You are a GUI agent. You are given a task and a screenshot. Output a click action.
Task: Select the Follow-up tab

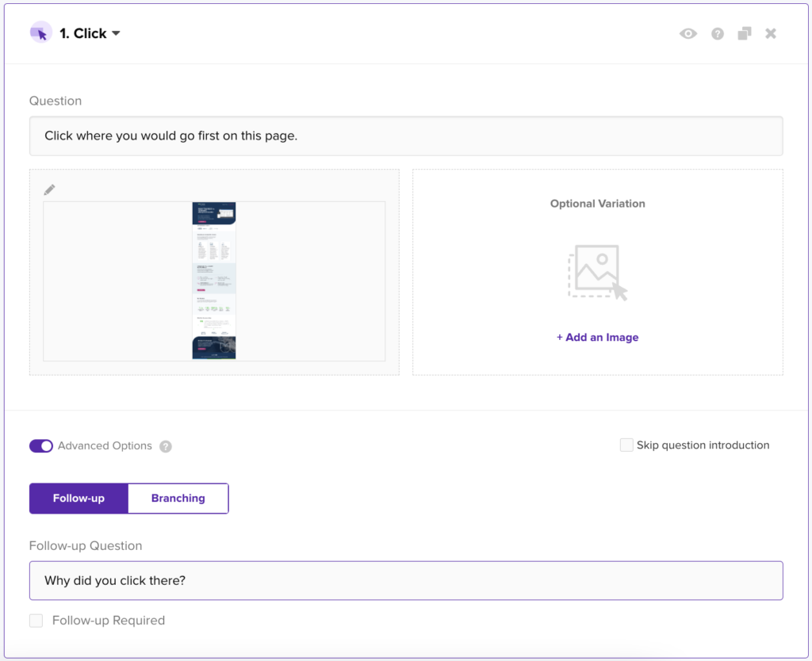click(79, 498)
